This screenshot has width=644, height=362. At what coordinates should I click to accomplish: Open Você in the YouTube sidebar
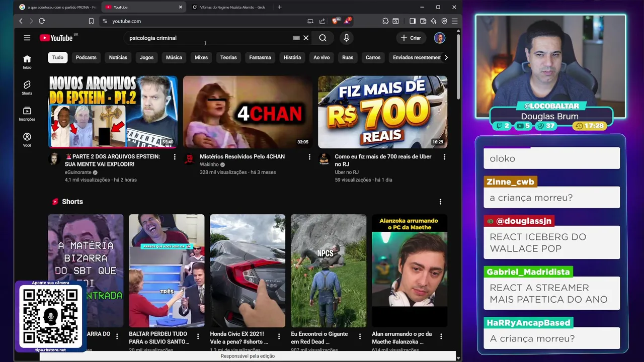click(27, 140)
